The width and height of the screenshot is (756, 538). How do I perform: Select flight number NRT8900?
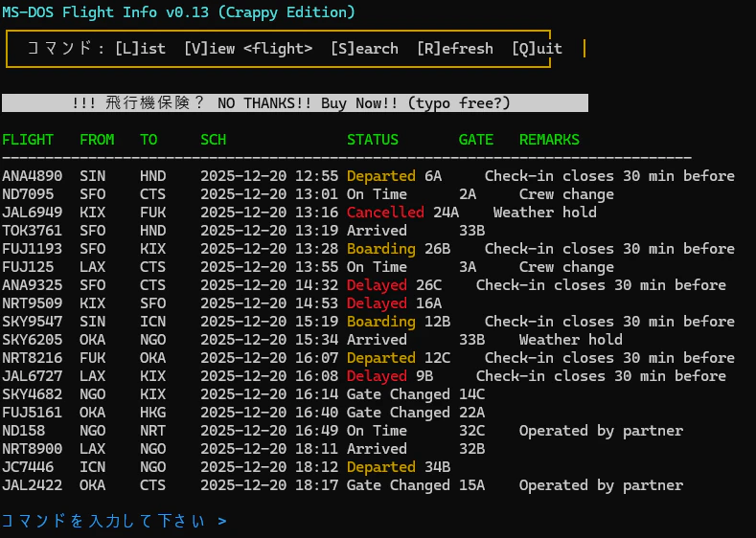33,449
